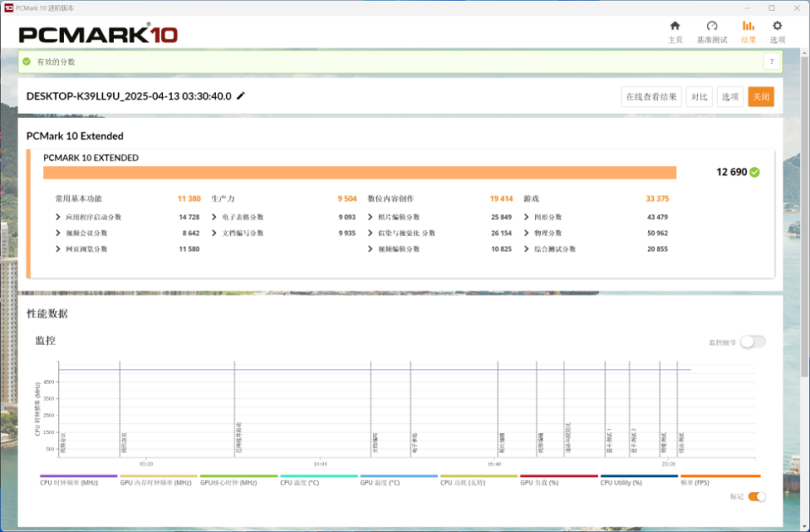Click the PCMark 10 title bar app icon

8,8
